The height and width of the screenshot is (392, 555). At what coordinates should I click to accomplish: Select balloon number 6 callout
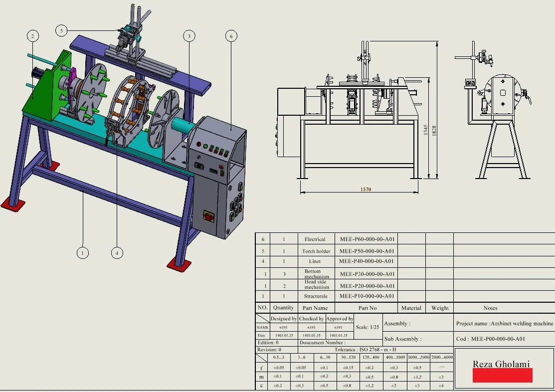tap(230, 36)
